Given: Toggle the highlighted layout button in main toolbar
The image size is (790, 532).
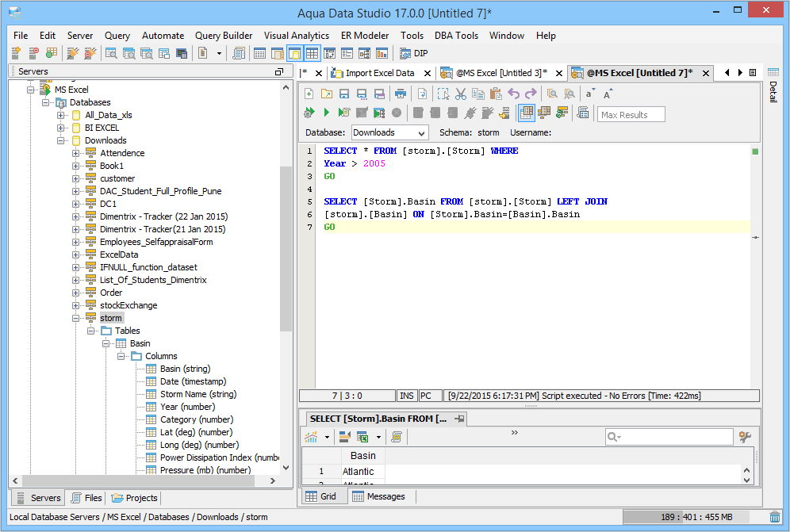Looking at the screenshot, I should 295,54.
